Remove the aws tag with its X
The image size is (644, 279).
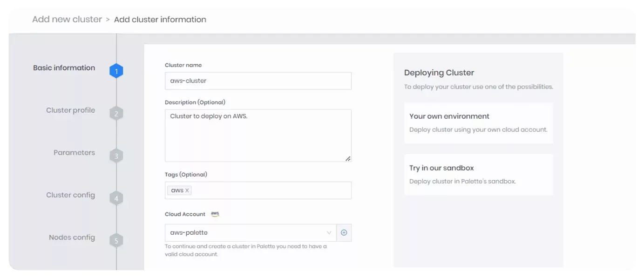[187, 191]
